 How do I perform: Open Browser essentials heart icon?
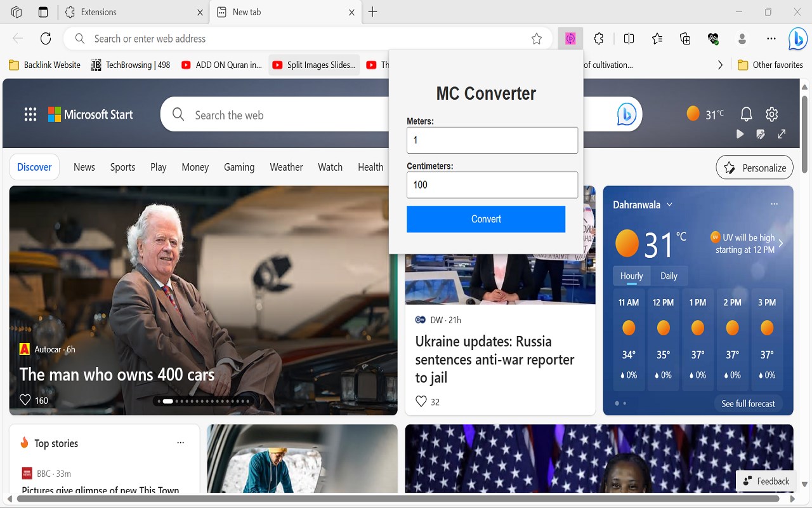[x=714, y=39]
